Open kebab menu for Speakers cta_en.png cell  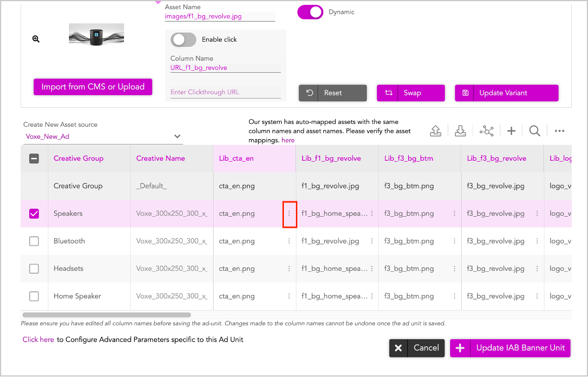289,213
